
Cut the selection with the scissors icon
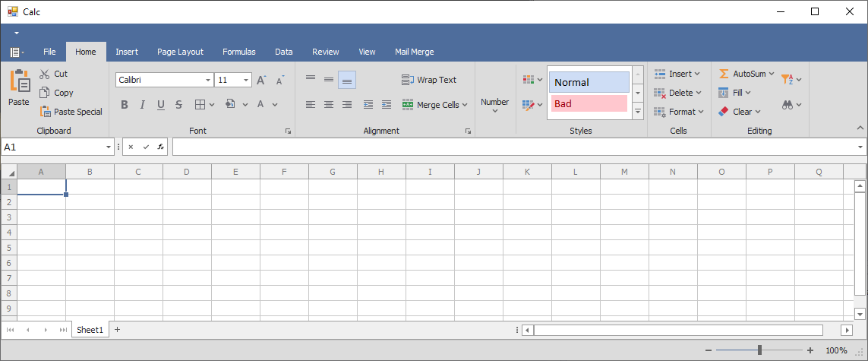click(44, 74)
